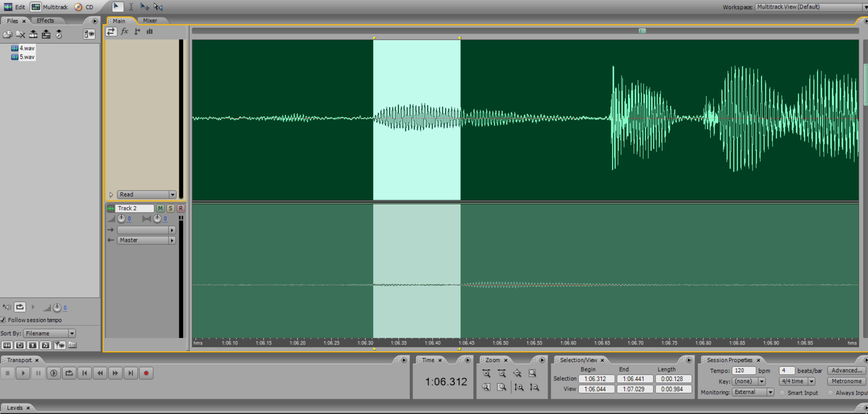Mute Track 2 with M button
Screen dimensions: 868x414
pyautogui.click(x=160, y=208)
